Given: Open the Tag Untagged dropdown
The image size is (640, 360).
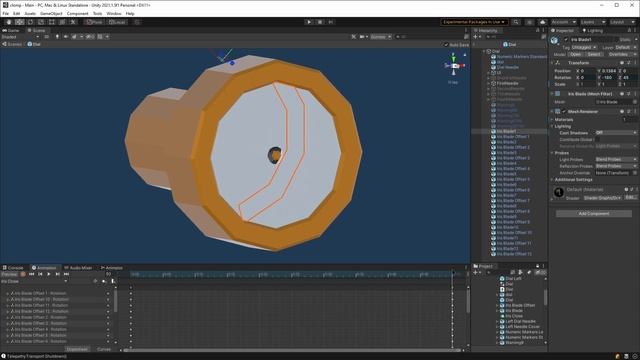Looking at the screenshot, I should click(x=584, y=47).
